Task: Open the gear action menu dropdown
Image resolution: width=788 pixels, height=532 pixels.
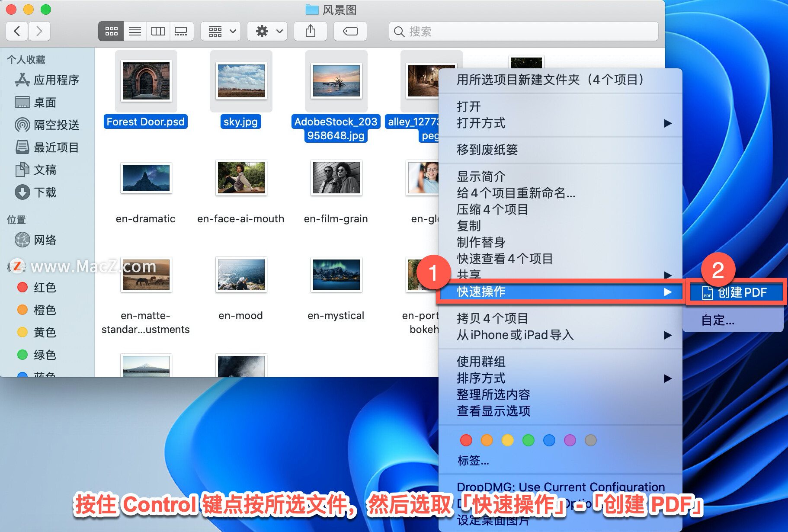Action: [x=267, y=31]
